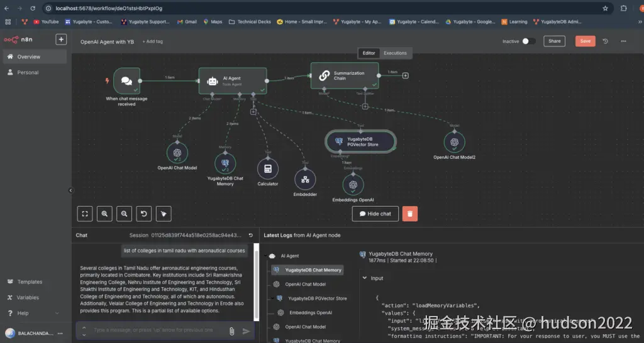Open workflow history icon

pos(605,41)
